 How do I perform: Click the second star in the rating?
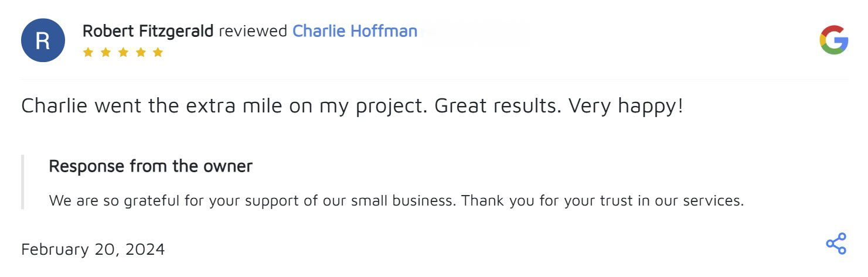coord(105,52)
